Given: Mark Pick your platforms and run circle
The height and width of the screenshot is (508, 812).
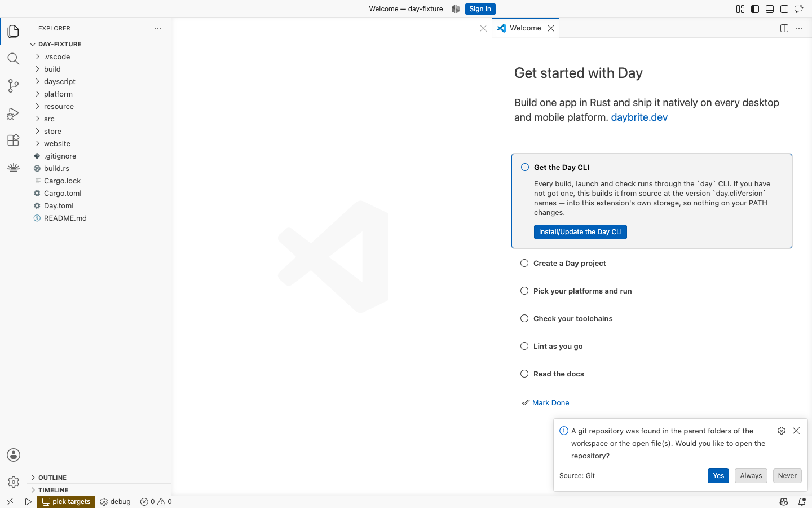Looking at the screenshot, I should click(x=524, y=291).
